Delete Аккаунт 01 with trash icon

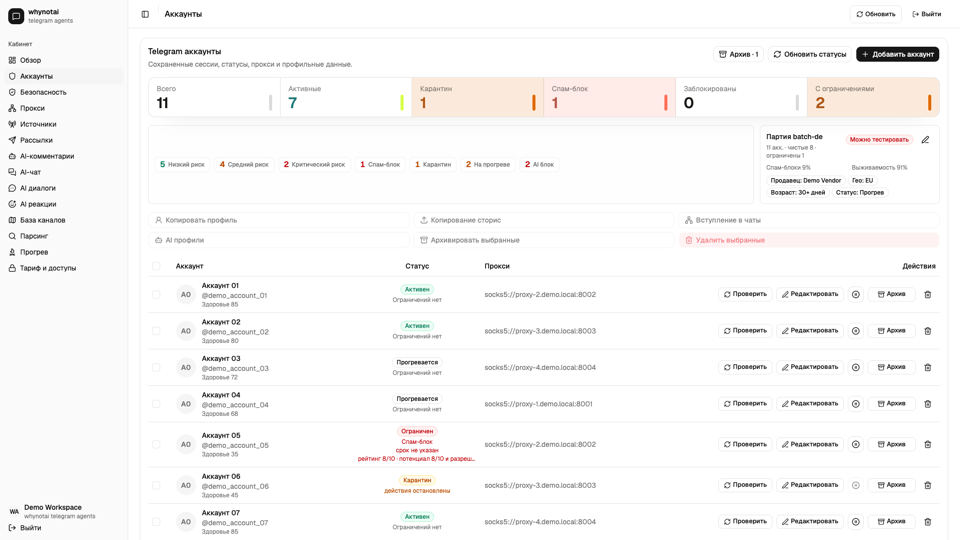tap(928, 294)
